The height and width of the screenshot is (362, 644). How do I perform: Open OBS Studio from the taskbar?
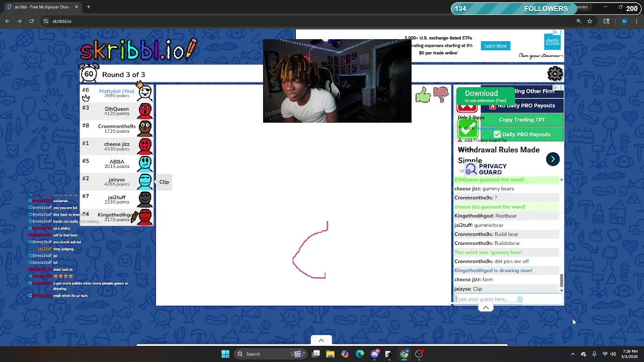[419, 354]
